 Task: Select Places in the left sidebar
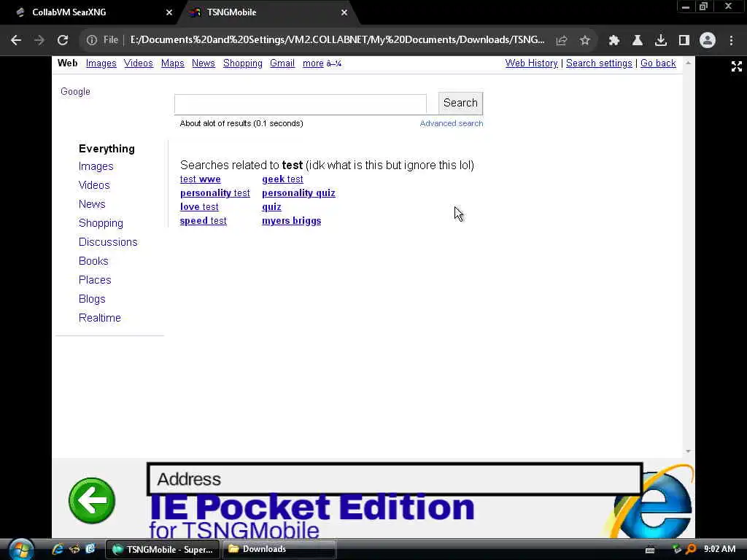pos(95,280)
